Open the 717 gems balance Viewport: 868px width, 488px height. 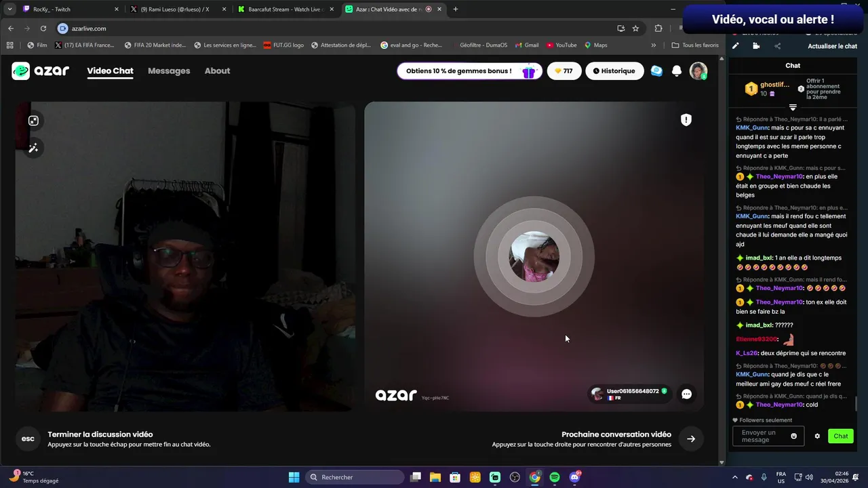564,70
